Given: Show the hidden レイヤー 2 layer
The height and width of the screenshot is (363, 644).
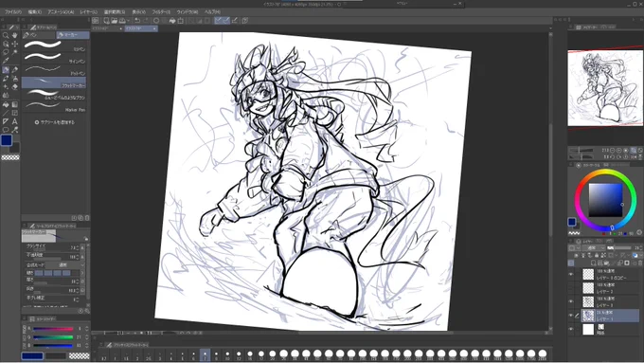Looking at the screenshot, I should [x=571, y=288].
